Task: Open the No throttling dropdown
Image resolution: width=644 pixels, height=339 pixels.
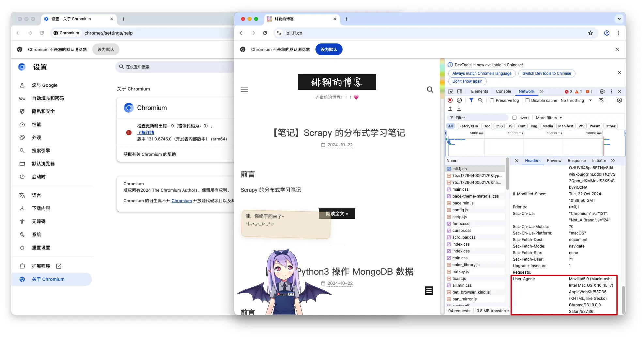Action: pos(576,100)
